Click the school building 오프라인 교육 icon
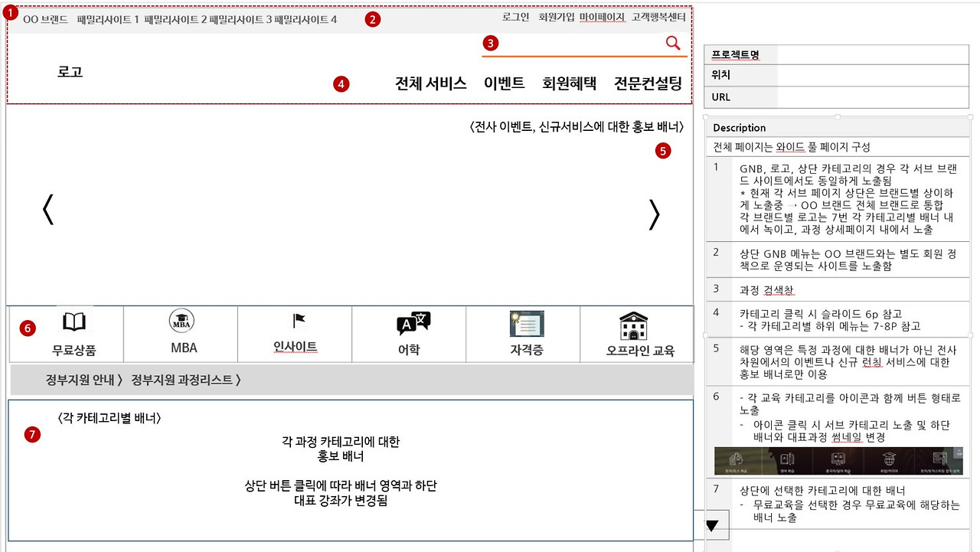 point(634,325)
